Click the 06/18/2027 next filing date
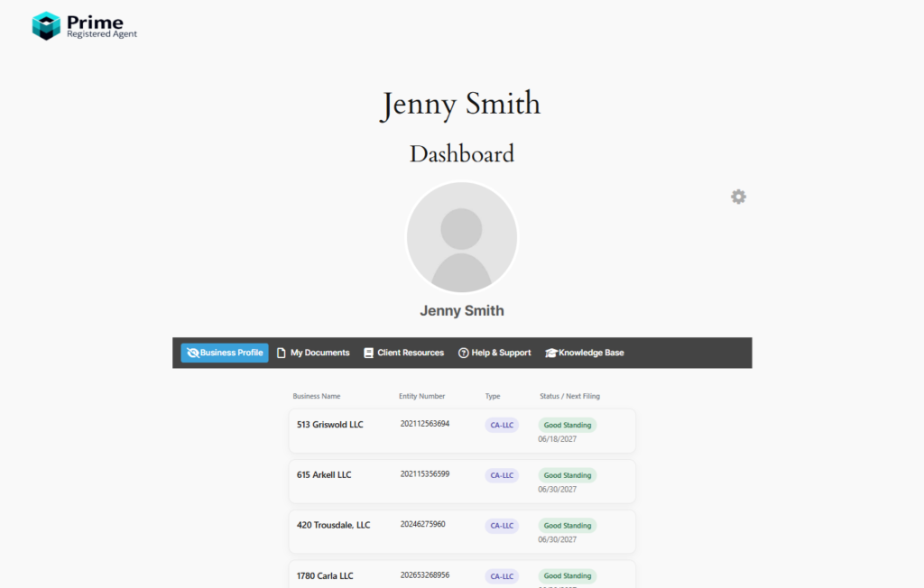This screenshot has width=924, height=588. pos(557,439)
